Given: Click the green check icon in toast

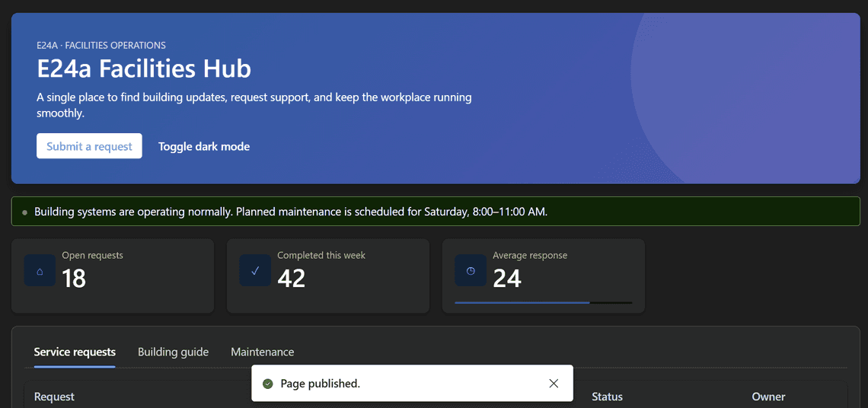Looking at the screenshot, I should (268, 383).
